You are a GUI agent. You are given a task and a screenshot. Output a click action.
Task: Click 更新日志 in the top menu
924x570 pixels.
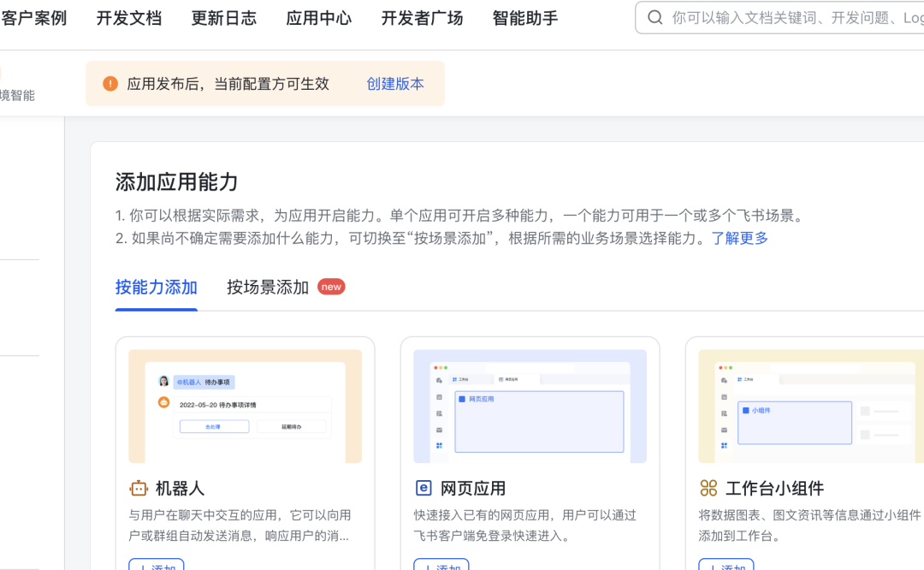(224, 18)
